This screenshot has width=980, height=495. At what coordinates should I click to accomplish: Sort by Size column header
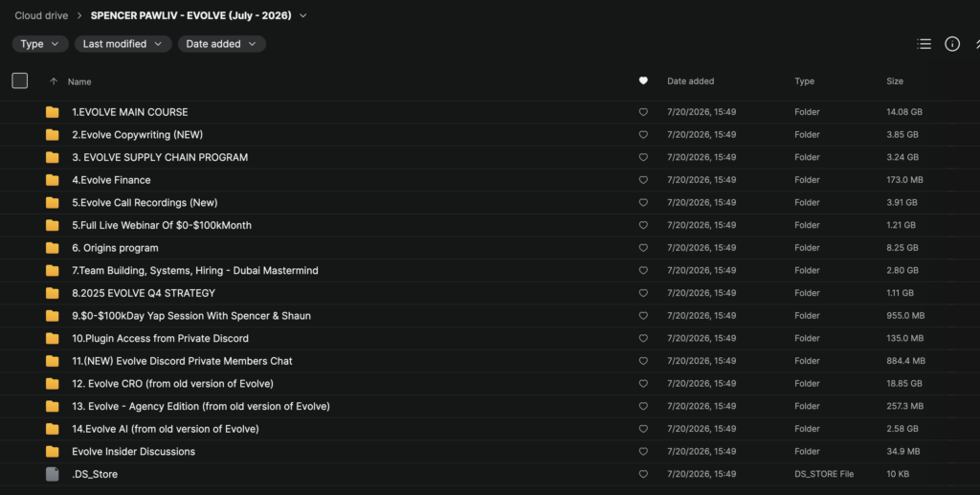point(895,81)
